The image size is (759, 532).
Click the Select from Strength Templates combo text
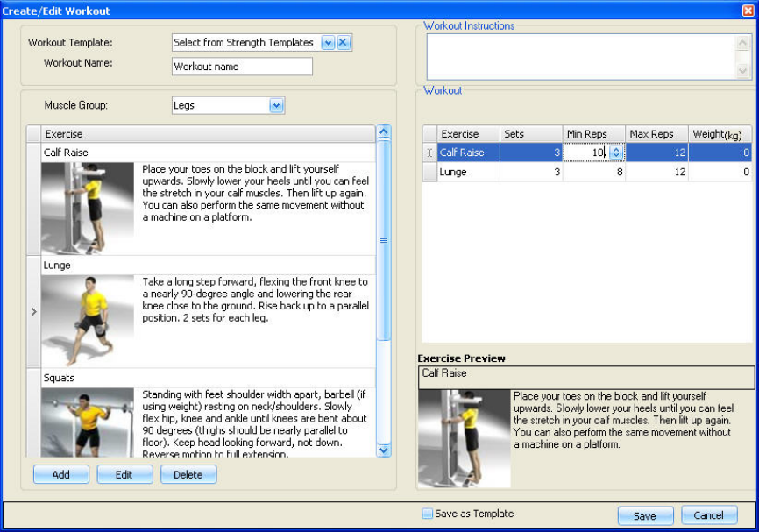pyautogui.click(x=244, y=43)
